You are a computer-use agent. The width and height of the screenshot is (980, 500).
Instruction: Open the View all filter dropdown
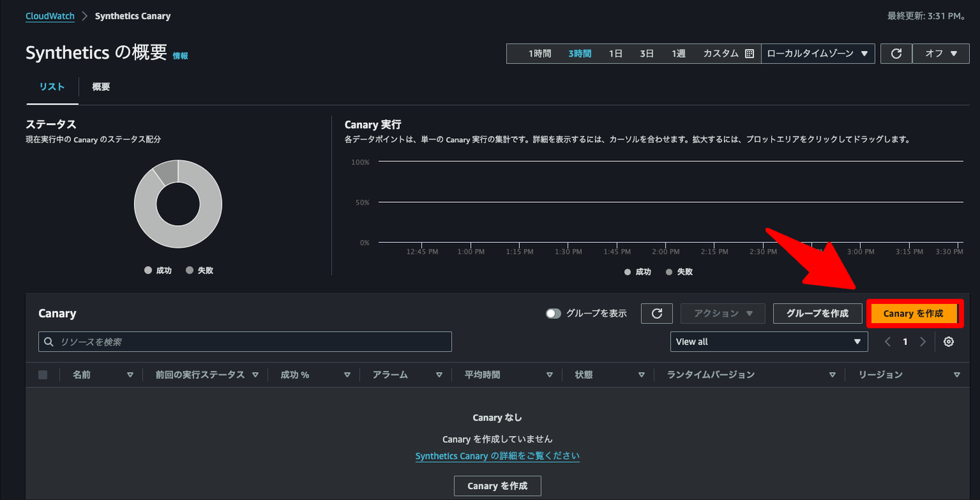pyautogui.click(x=769, y=342)
